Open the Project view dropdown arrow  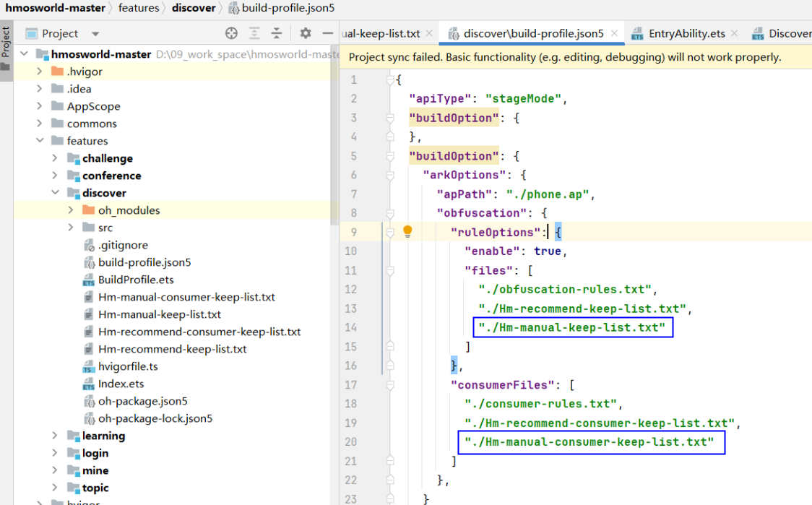[x=95, y=34]
